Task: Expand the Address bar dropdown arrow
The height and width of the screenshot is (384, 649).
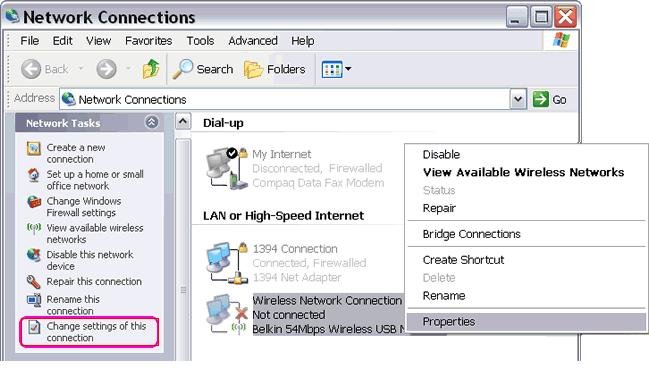Action: 518,99
